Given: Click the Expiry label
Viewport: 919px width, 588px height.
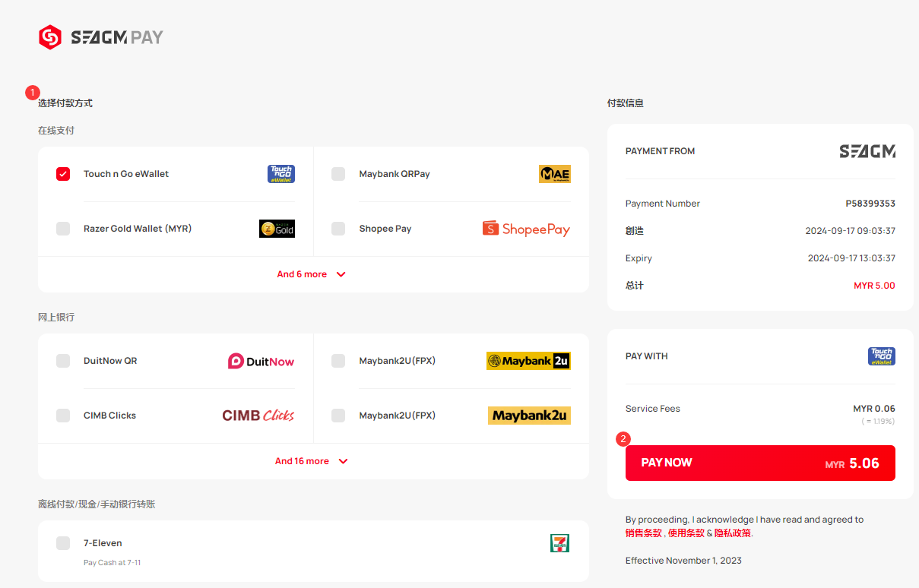Looking at the screenshot, I should pos(639,258).
